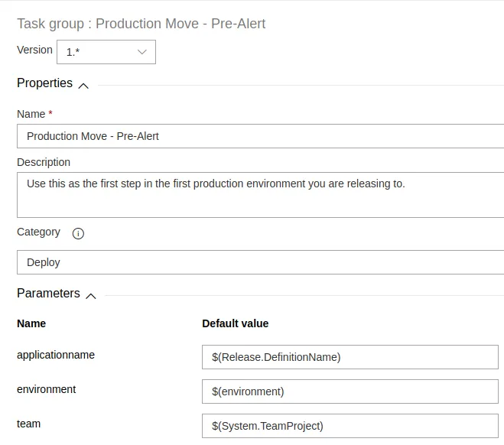Click the Version dropdown chevron arrow
The width and height of the screenshot is (504, 445).
click(142, 52)
